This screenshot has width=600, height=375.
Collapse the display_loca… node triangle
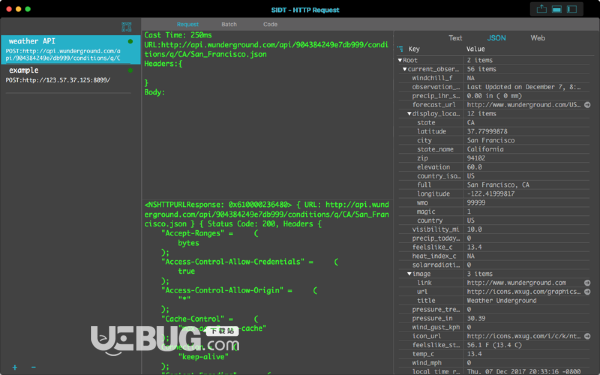pyautogui.click(x=409, y=114)
